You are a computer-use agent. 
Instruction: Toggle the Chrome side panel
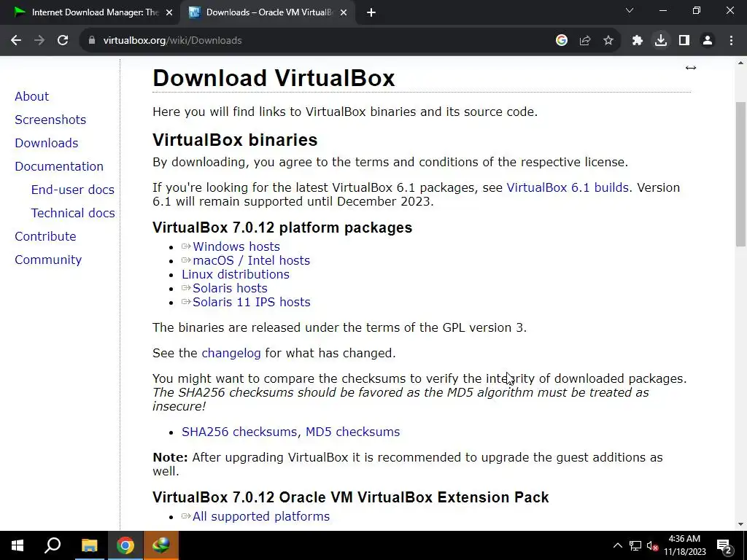[x=684, y=41]
